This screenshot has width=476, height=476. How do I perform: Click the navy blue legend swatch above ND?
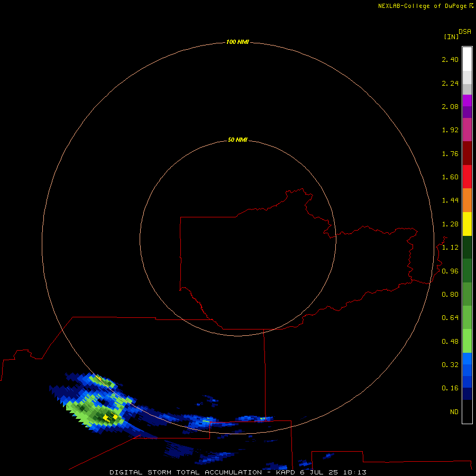467,393
